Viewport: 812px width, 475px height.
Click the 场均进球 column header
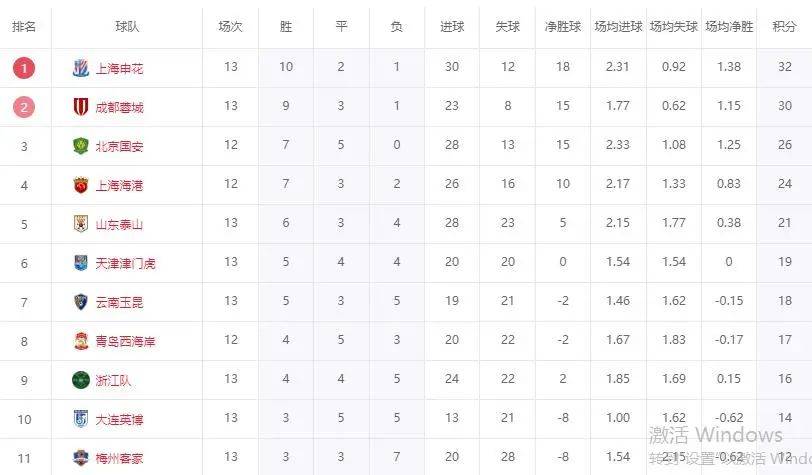(618, 26)
